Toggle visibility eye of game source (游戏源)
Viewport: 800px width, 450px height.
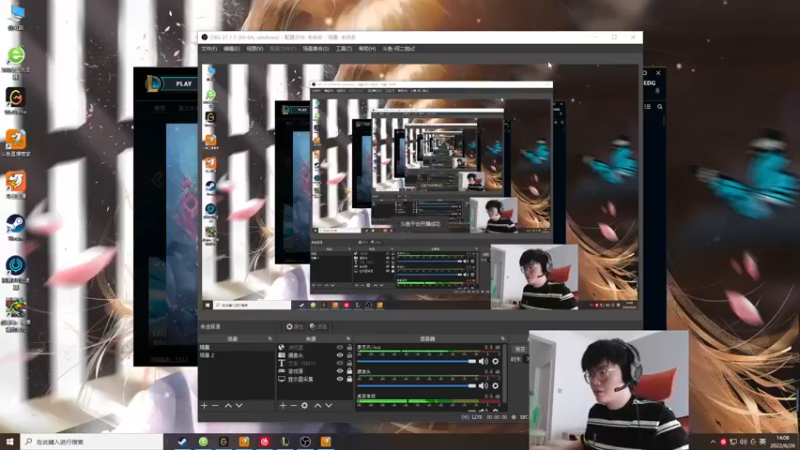tap(340, 371)
